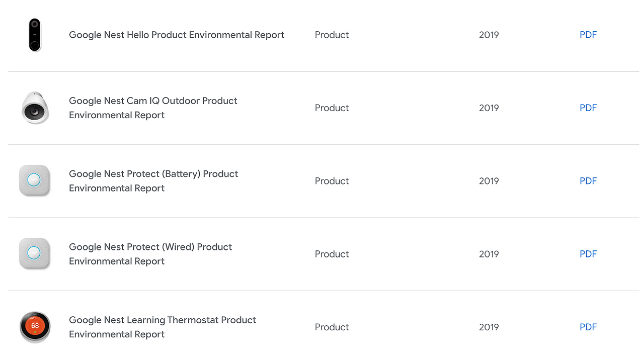Click the Nest Learning Thermostat product image
644x363 pixels.
tap(35, 327)
